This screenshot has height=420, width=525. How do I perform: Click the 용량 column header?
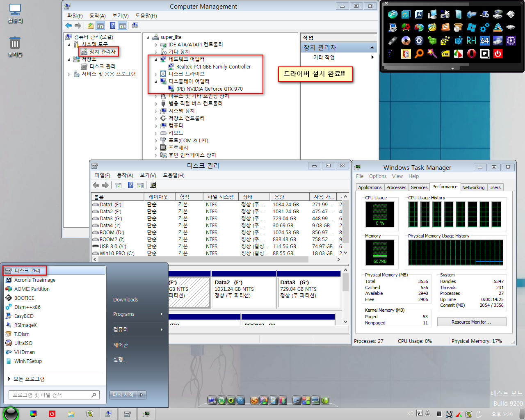pyautogui.click(x=289, y=197)
